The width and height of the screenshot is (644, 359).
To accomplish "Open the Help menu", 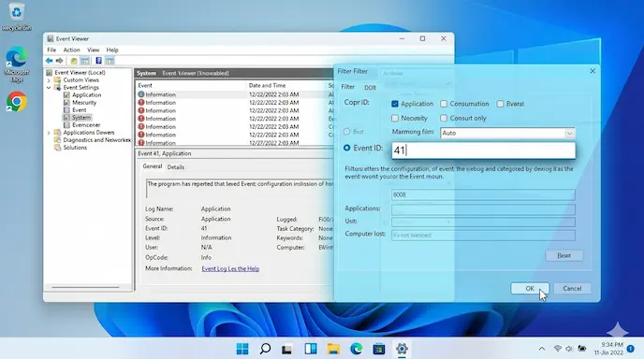I will coord(112,50).
